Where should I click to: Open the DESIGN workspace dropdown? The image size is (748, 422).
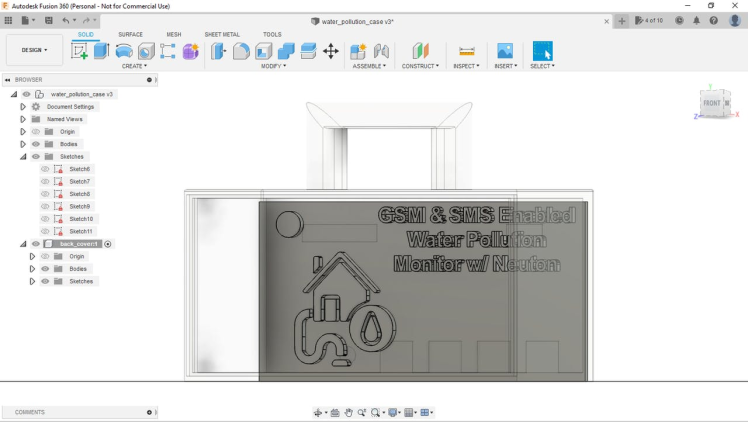pos(34,50)
